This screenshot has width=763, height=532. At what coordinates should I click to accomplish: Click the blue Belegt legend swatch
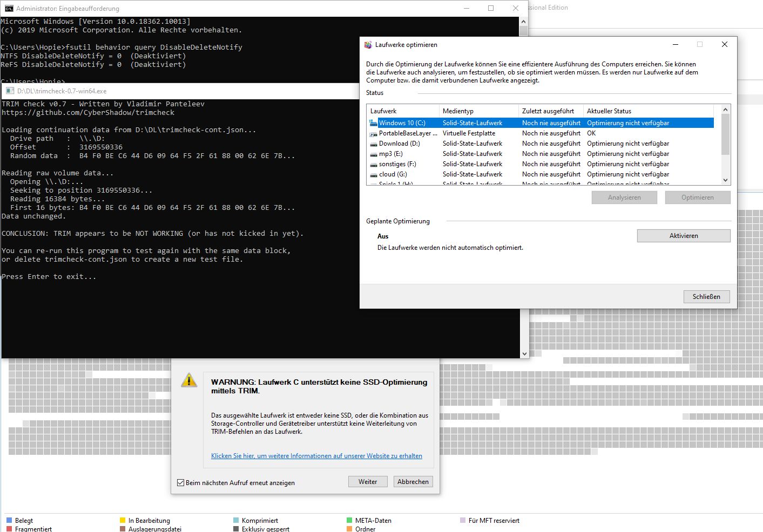[x=9, y=521]
